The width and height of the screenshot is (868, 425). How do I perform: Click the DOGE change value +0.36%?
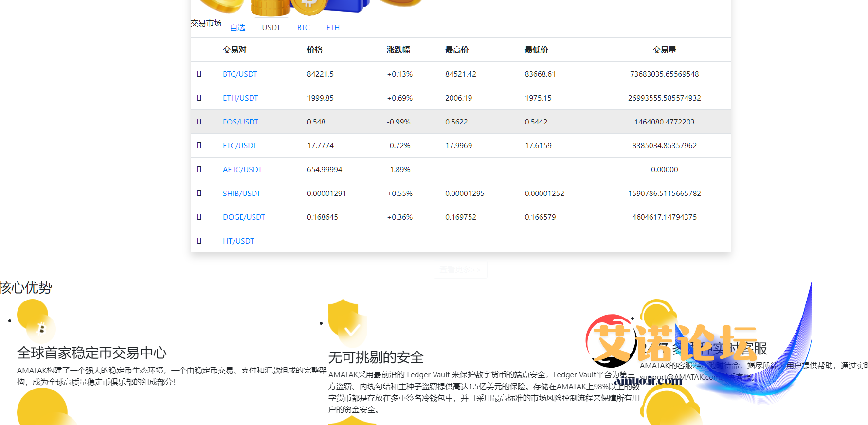(399, 217)
